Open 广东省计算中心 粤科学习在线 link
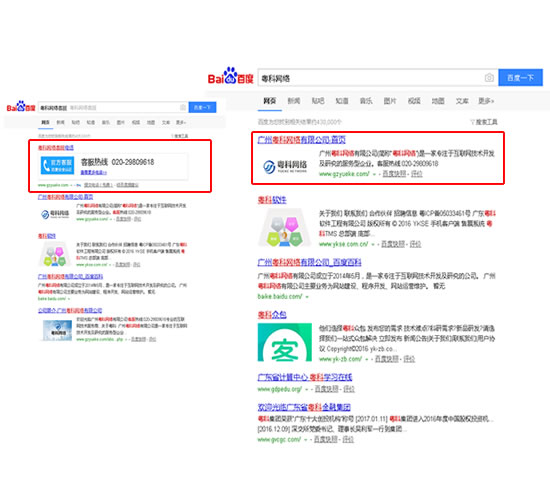The width and height of the screenshot is (550, 500). click(304, 377)
